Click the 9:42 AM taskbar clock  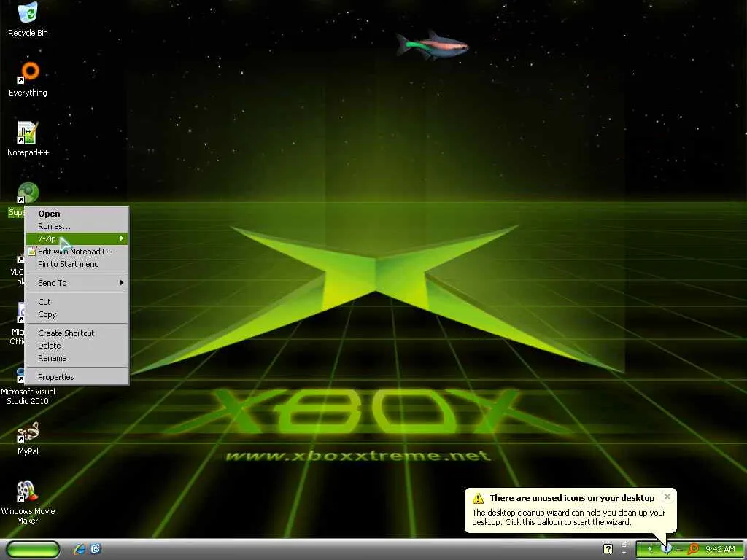pyautogui.click(x=720, y=549)
